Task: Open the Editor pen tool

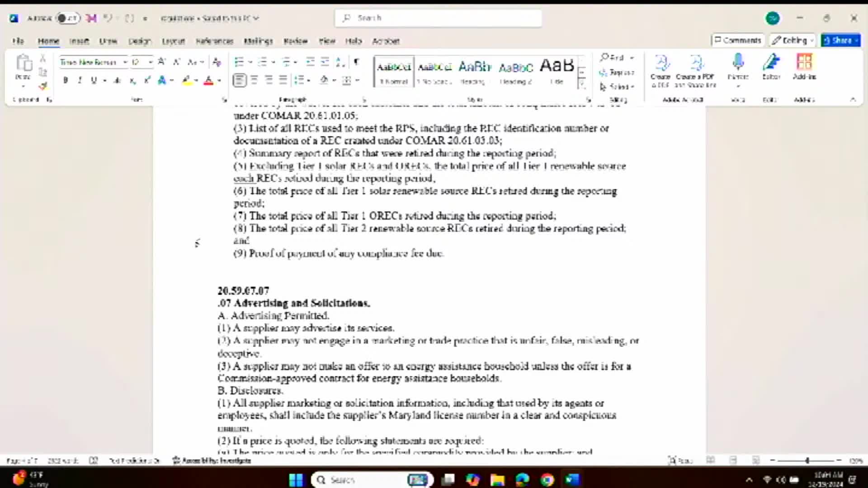Action: (771, 67)
